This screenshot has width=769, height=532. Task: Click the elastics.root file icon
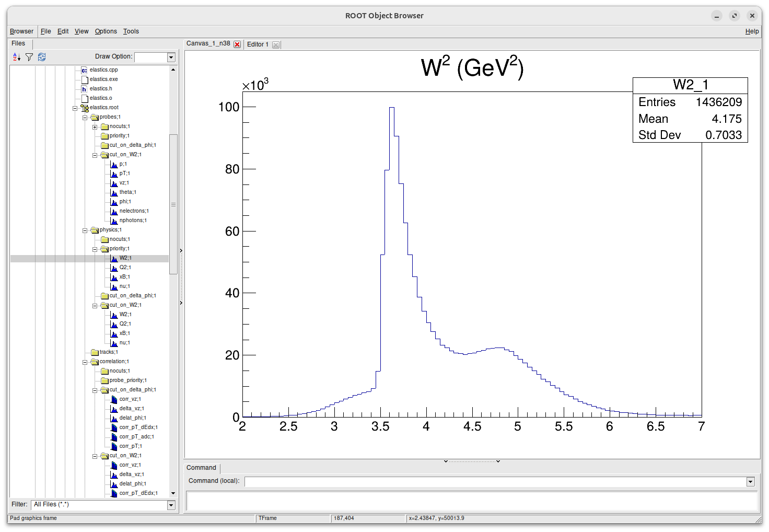point(84,108)
